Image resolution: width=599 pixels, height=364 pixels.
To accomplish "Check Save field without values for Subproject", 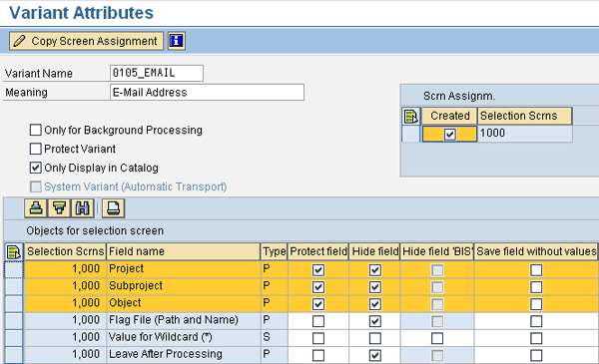I will (536, 287).
